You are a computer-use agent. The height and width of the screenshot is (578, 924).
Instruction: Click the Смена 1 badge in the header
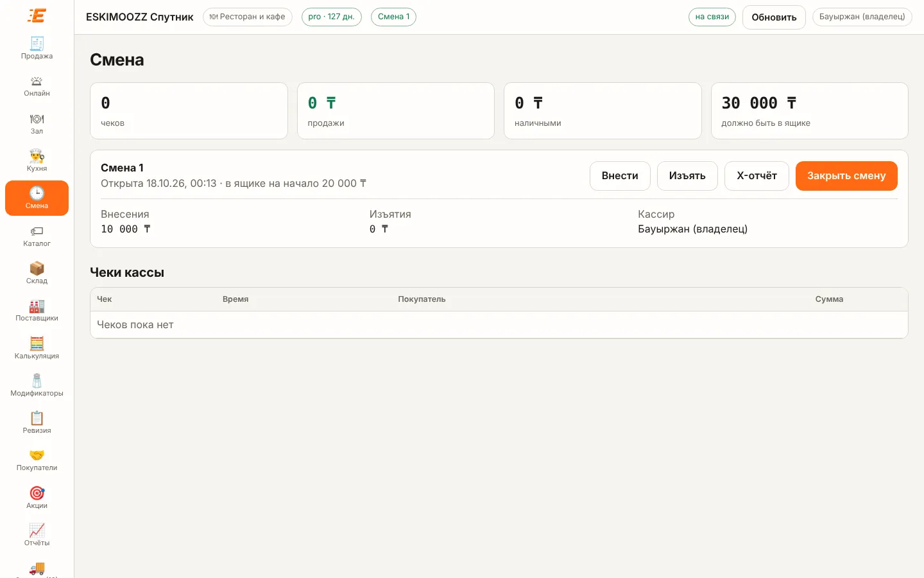(x=393, y=17)
